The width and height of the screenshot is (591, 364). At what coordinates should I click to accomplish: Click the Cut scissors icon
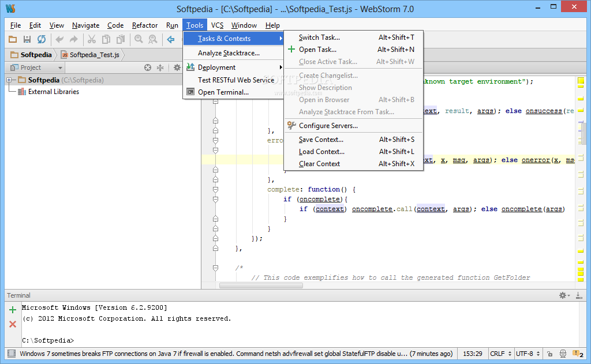point(92,39)
